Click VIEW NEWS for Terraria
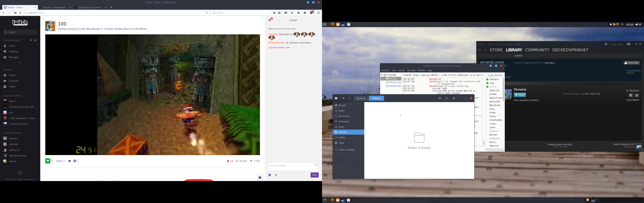644x203 pixels. 632,100
